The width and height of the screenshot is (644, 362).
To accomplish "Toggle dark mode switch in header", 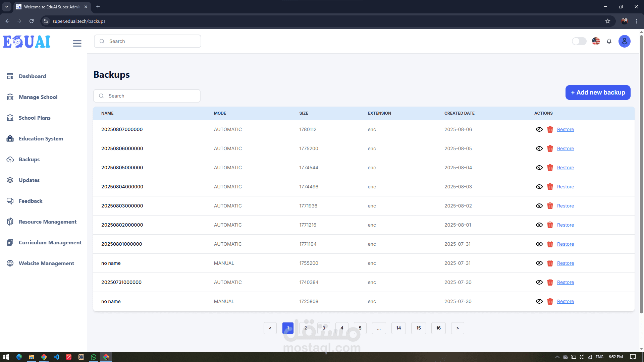I will [579, 41].
